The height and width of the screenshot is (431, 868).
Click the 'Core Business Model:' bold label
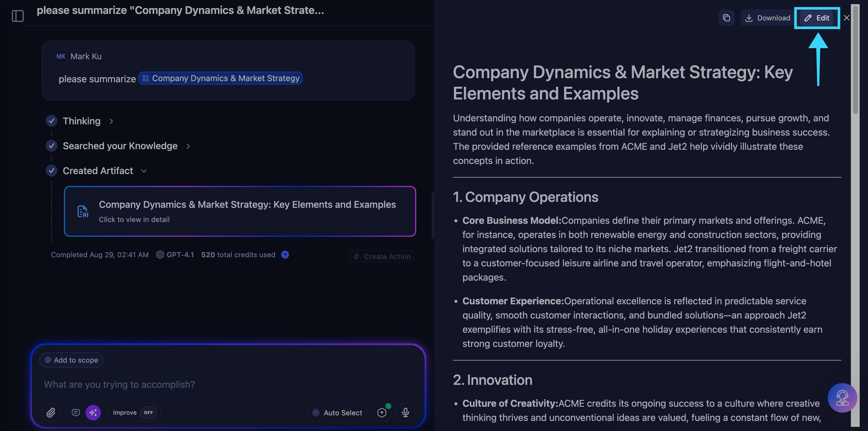pos(512,221)
